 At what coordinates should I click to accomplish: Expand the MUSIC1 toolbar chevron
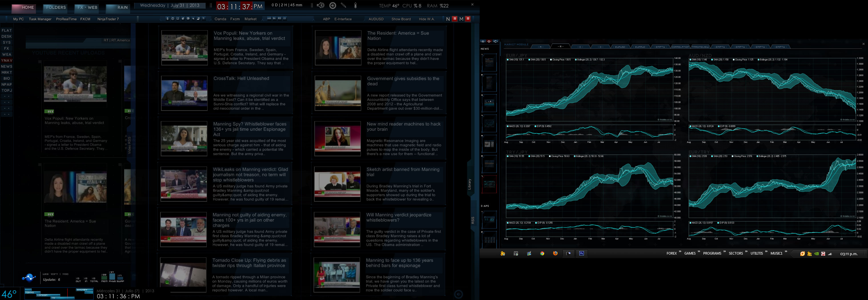[786, 251]
